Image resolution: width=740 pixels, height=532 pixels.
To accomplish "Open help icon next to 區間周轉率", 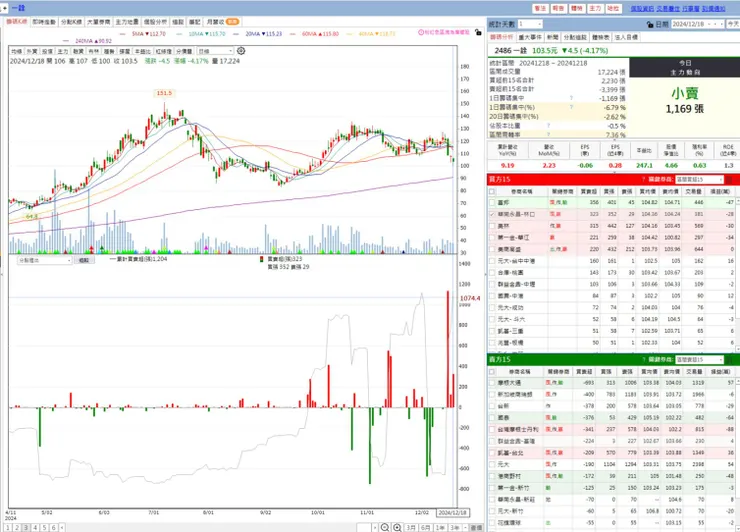I will (x=548, y=135).
